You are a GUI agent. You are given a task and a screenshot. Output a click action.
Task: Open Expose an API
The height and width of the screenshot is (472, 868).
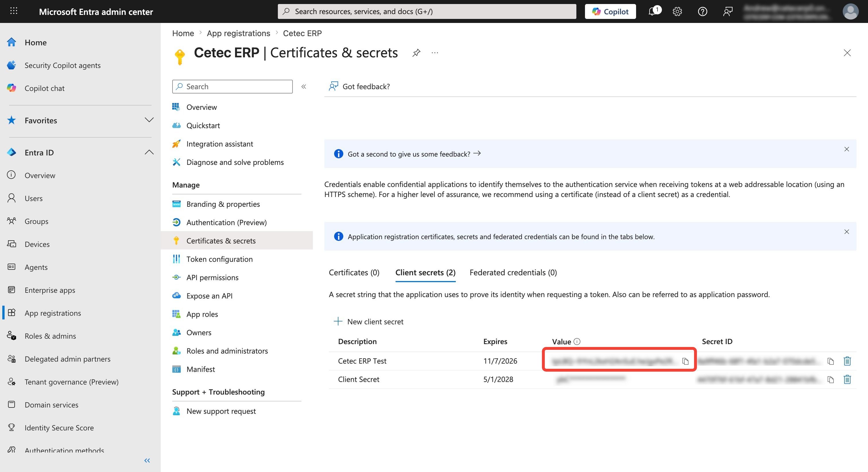point(209,296)
